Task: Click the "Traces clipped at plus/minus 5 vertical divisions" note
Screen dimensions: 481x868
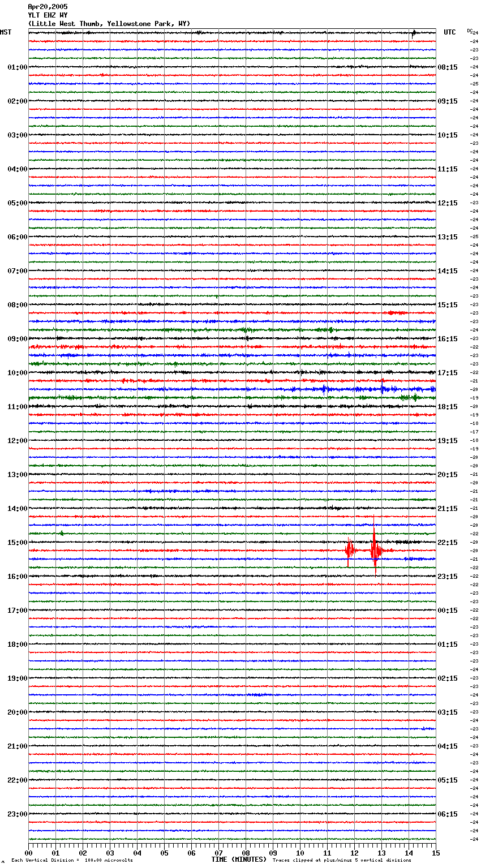Action: [342, 860]
